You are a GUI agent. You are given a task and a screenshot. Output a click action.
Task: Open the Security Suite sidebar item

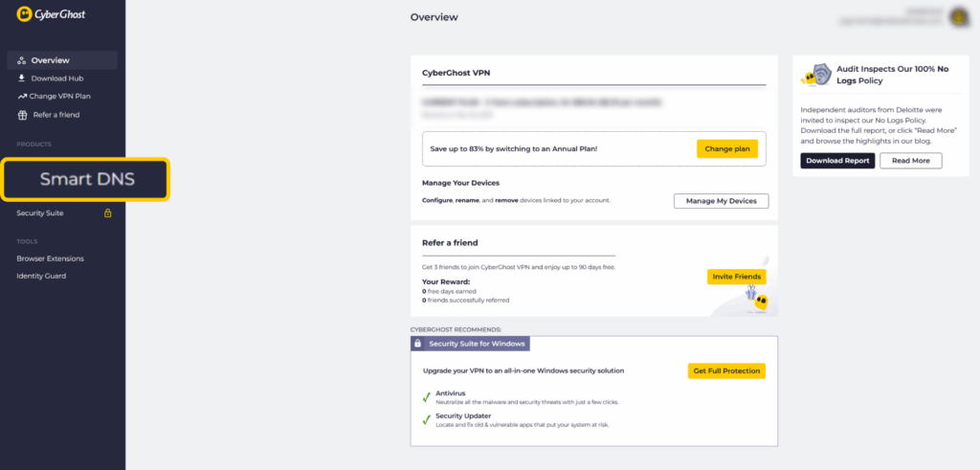pos(40,213)
